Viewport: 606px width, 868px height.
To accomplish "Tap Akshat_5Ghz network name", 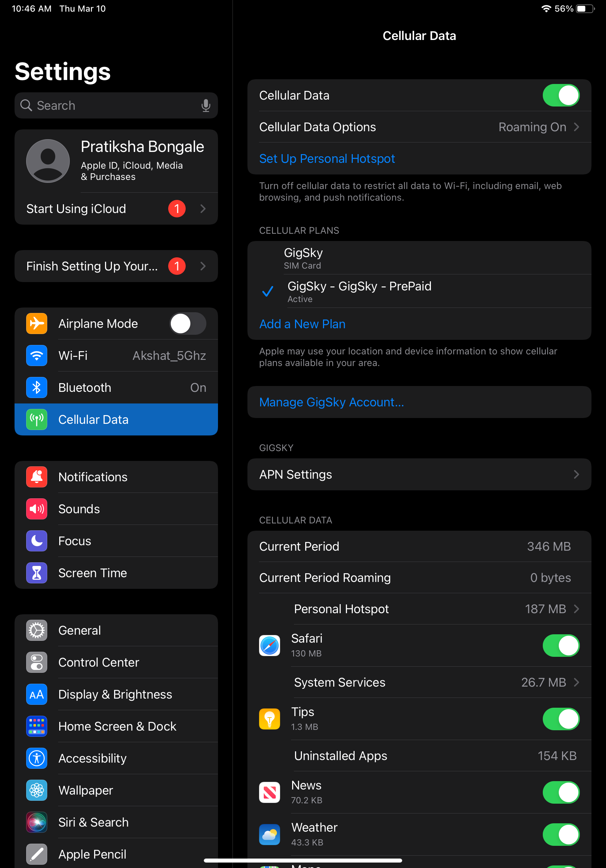I will coord(169,355).
